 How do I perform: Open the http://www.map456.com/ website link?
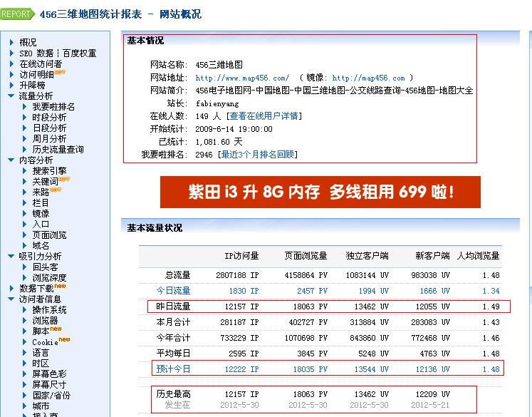[242, 78]
